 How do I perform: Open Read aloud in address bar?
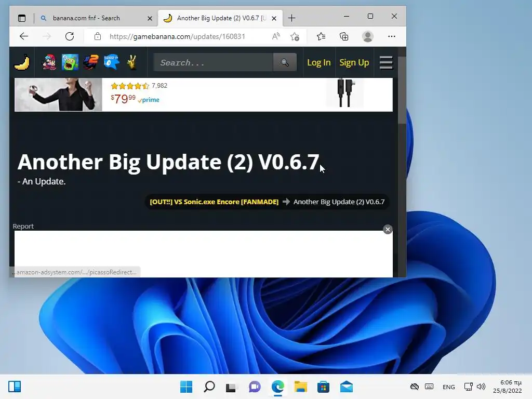point(276,36)
